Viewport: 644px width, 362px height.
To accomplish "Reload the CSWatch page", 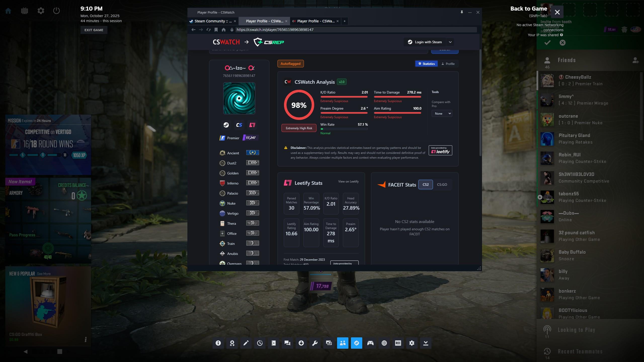I will click(209, 30).
